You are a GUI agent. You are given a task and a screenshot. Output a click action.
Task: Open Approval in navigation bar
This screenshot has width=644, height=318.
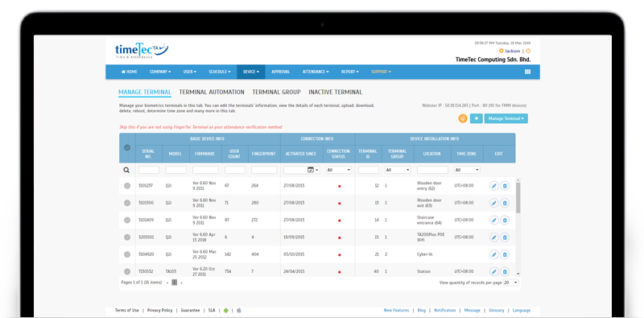(281, 72)
